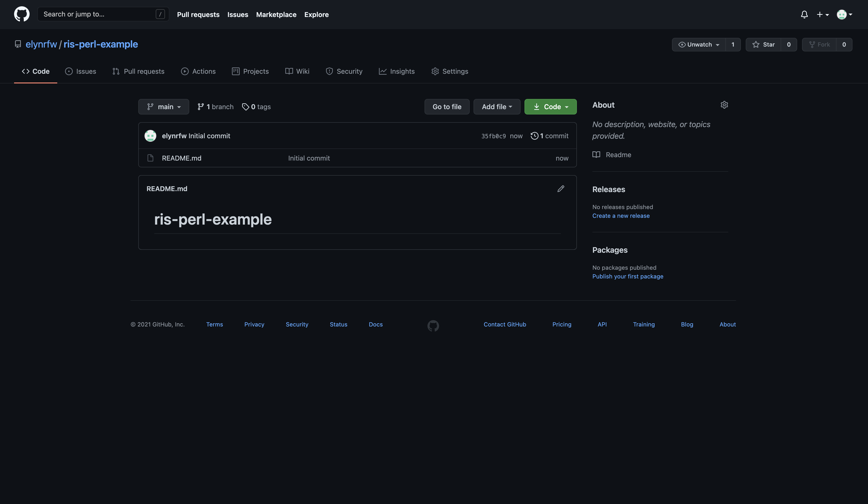Open Pull requests in top navigation
Viewport: 868px width, 504px height.
pos(198,15)
